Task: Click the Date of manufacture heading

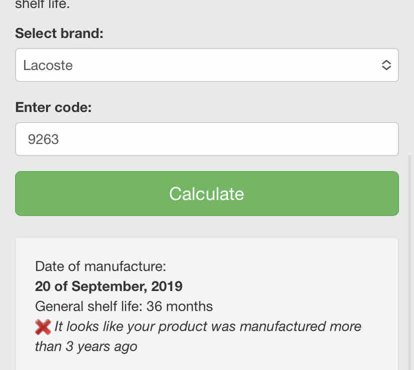Action: pos(100,266)
